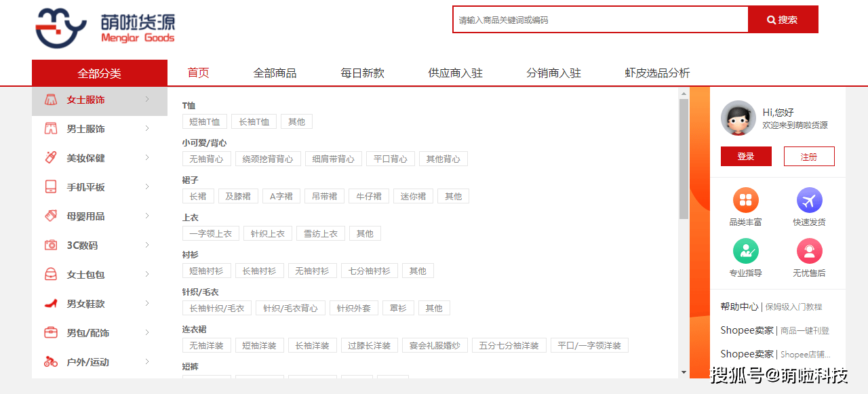
Task: Click the 手机平板 tablet category icon
Action: [51, 187]
